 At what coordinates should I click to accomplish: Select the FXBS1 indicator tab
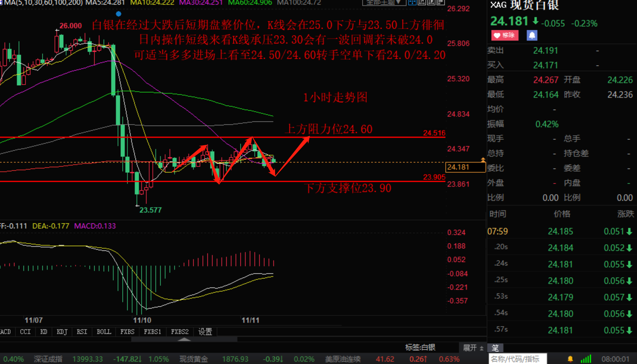pyautogui.click(x=152, y=332)
